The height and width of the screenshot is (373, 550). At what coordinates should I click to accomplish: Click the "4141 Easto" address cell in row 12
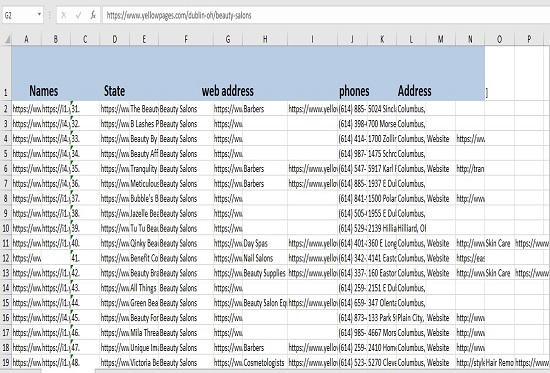pyautogui.click(x=382, y=258)
